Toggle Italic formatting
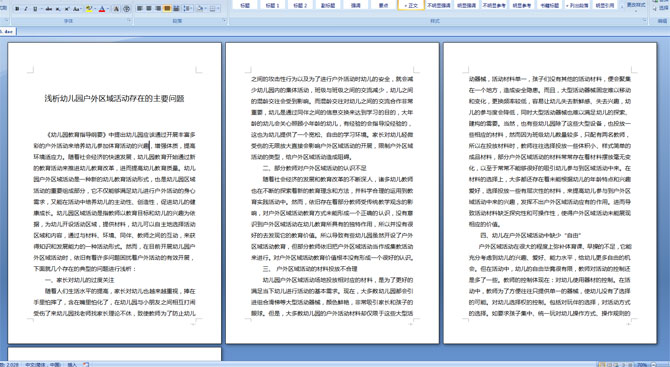The height and width of the screenshot is (367, 670). 26,9
